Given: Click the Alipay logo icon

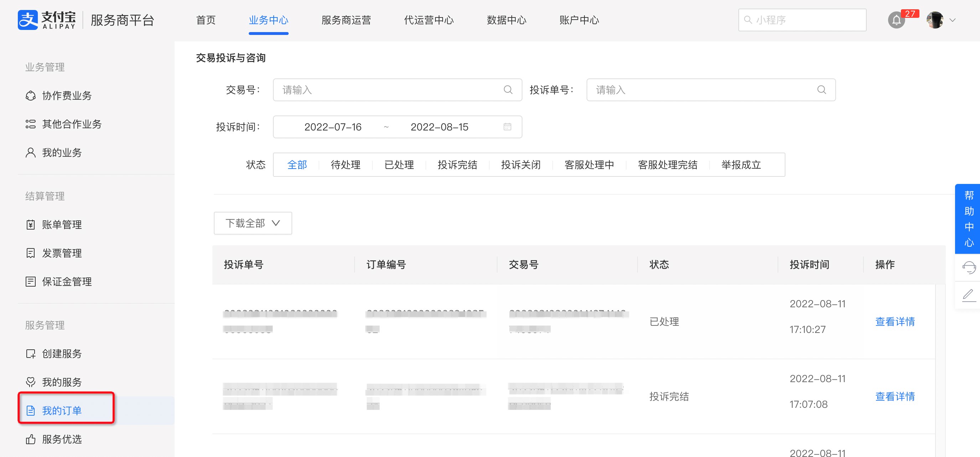Looking at the screenshot, I should [x=27, y=20].
